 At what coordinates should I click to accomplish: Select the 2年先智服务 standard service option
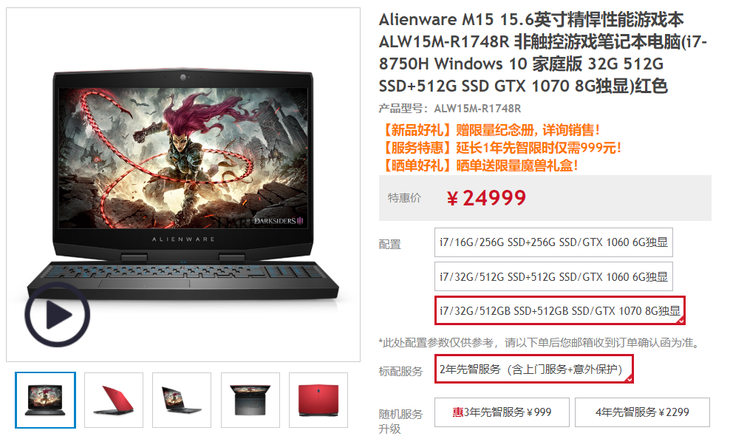tap(534, 369)
